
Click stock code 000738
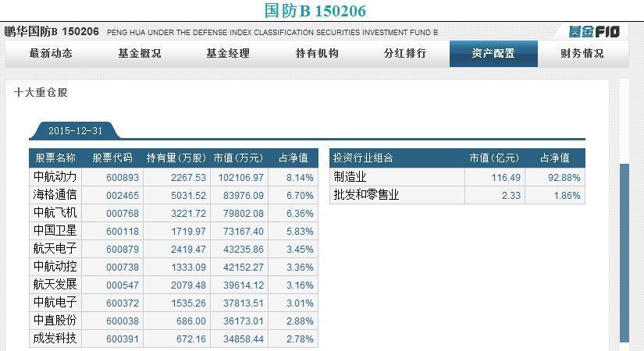(123, 268)
